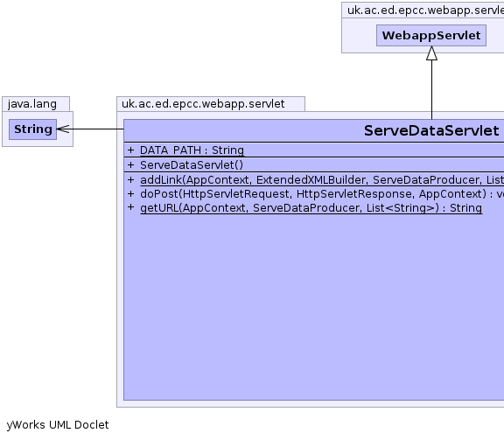This screenshot has height=440, width=504.
Task: Click the java.lang package label
Action: (32, 104)
